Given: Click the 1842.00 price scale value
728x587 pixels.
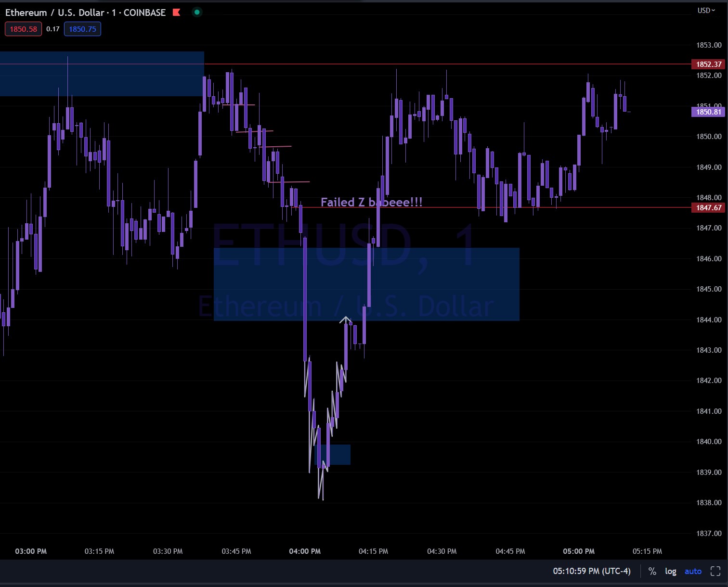Looking at the screenshot, I should [x=709, y=381].
